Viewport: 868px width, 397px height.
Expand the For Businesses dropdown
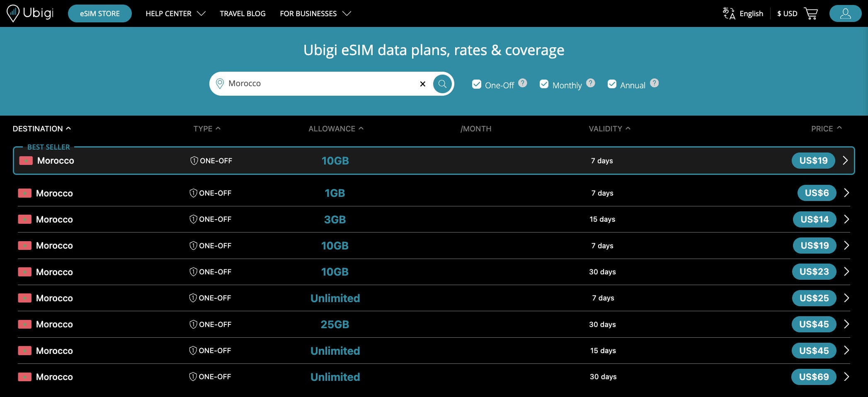click(315, 14)
